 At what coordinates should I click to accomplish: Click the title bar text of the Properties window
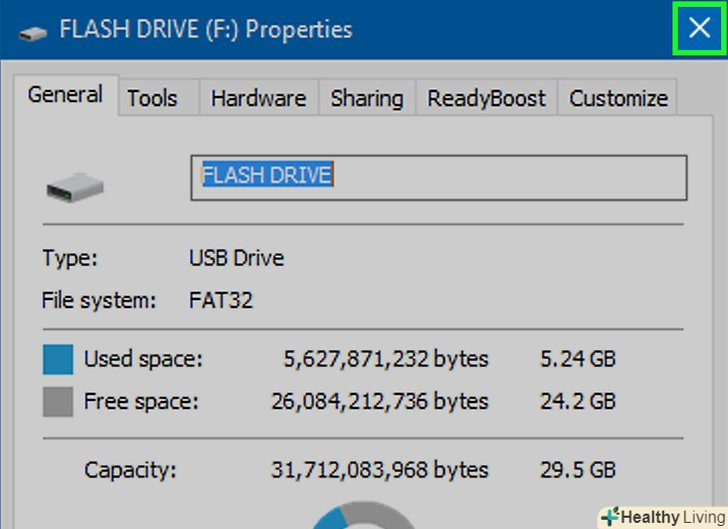[x=206, y=30]
